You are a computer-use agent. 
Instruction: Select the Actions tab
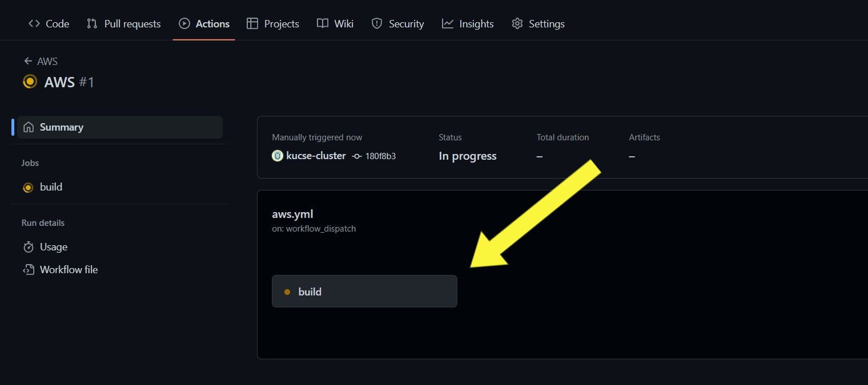[x=204, y=23]
